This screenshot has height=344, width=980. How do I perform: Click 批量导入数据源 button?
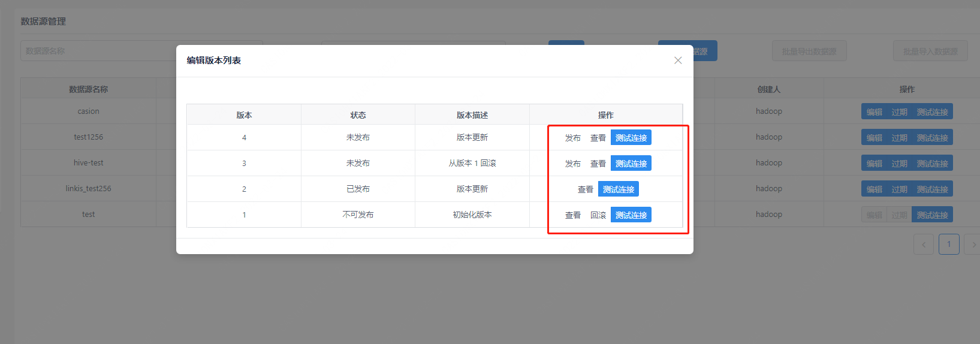[x=930, y=52]
